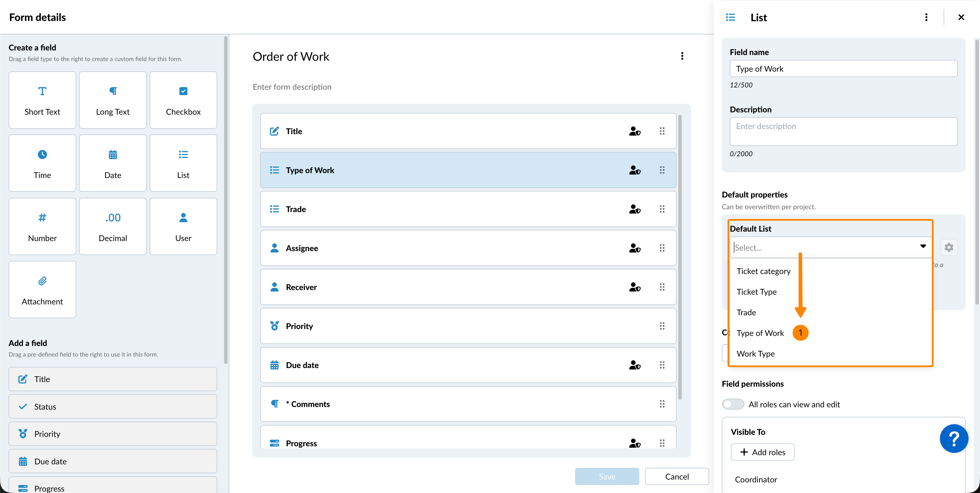Image resolution: width=980 pixels, height=493 pixels.
Task: Open permissions icon on Trade row
Action: (x=634, y=209)
